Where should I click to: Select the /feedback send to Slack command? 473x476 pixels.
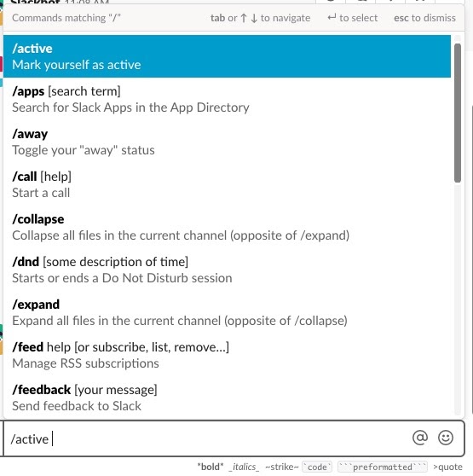click(x=227, y=398)
